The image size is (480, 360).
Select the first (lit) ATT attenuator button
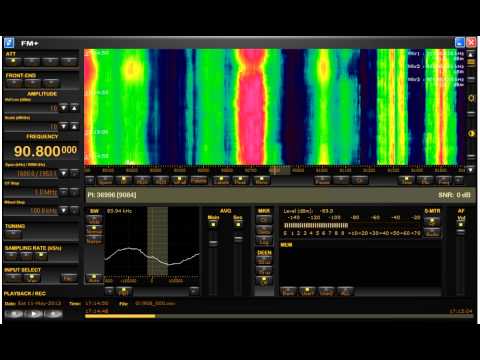pyautogui.click(x=13, y=61)
